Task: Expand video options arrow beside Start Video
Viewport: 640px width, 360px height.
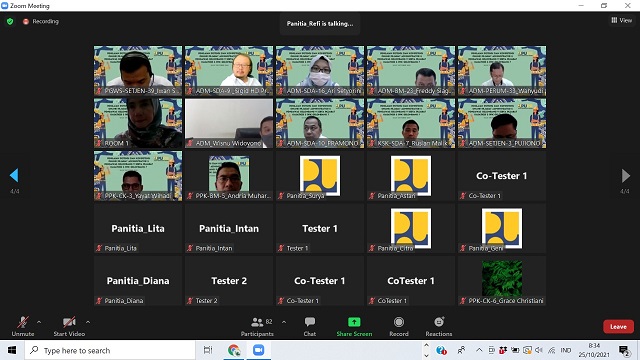Action: [x=88, y=322]
